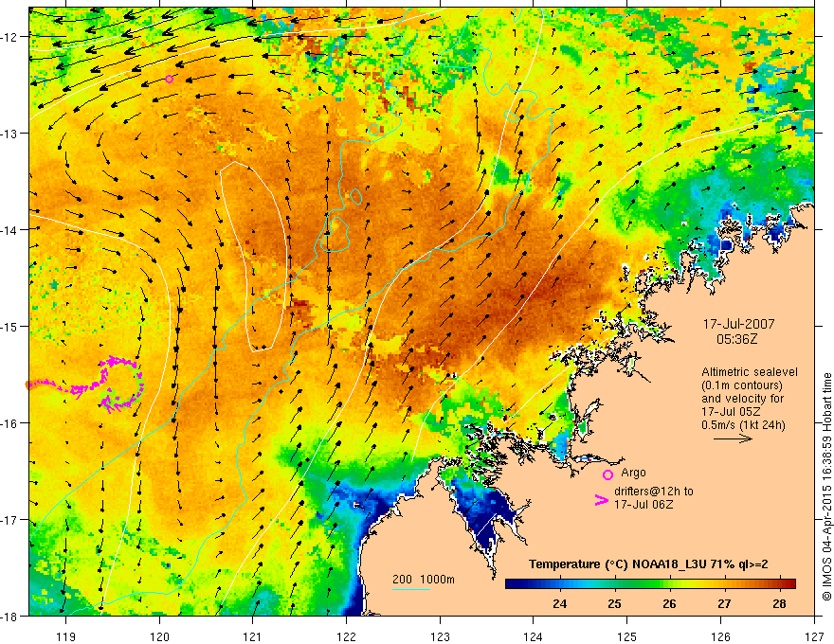Click the color bar label '27'

tap(724, 603)
